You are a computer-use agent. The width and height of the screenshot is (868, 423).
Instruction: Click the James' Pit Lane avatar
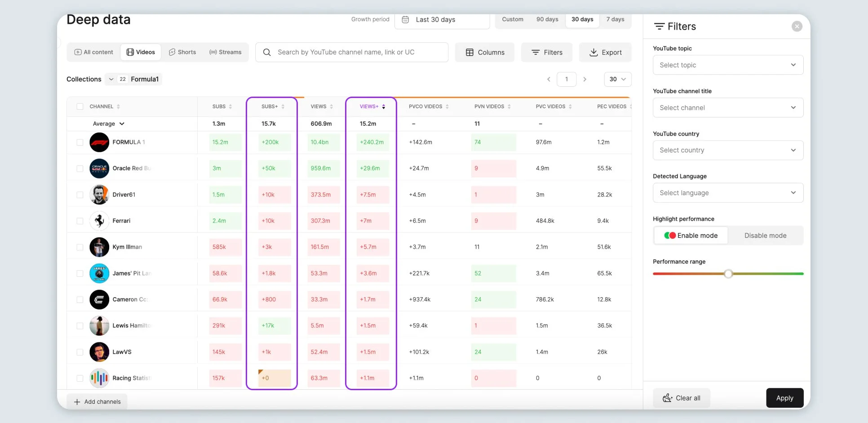[x=99, y=273]
